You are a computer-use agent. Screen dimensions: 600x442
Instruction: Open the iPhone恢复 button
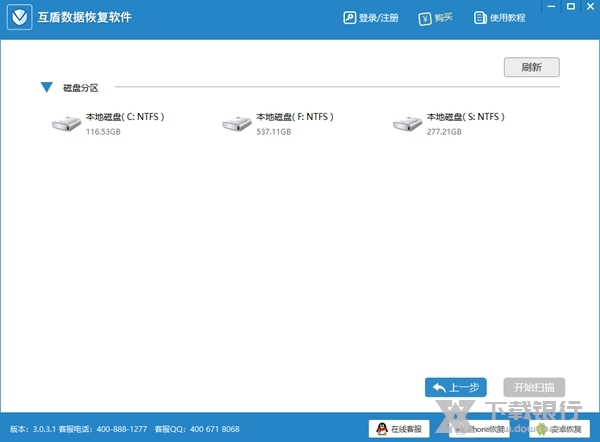[x=479, y=429]
